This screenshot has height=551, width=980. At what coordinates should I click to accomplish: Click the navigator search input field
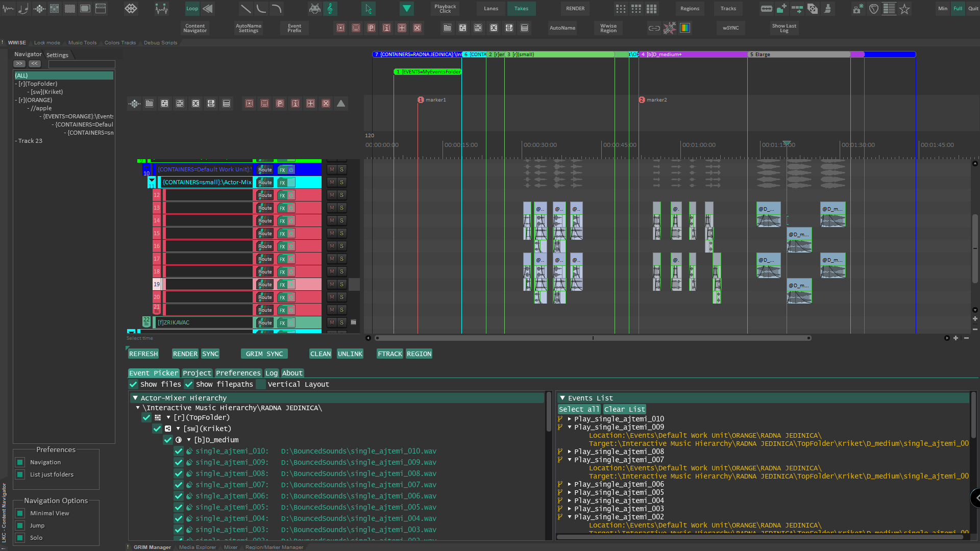[82, 64]
